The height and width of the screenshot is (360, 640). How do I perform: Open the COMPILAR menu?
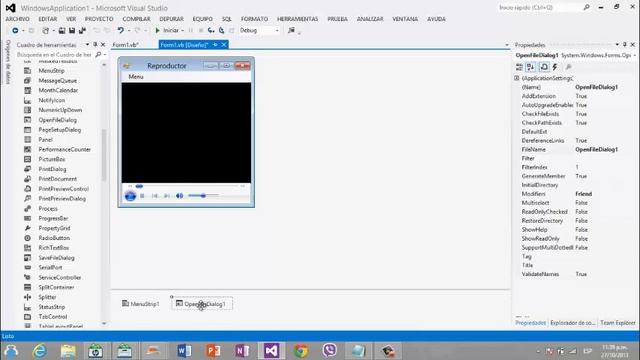pos(136,19)
